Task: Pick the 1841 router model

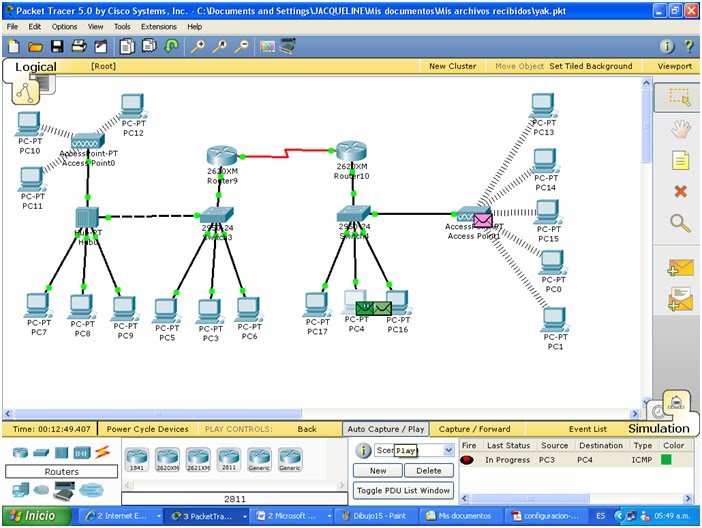Action: [x=137, y=459]
